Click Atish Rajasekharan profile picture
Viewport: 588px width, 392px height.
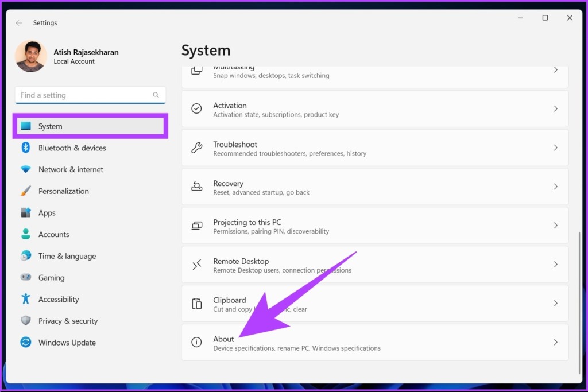pos(31,56)
